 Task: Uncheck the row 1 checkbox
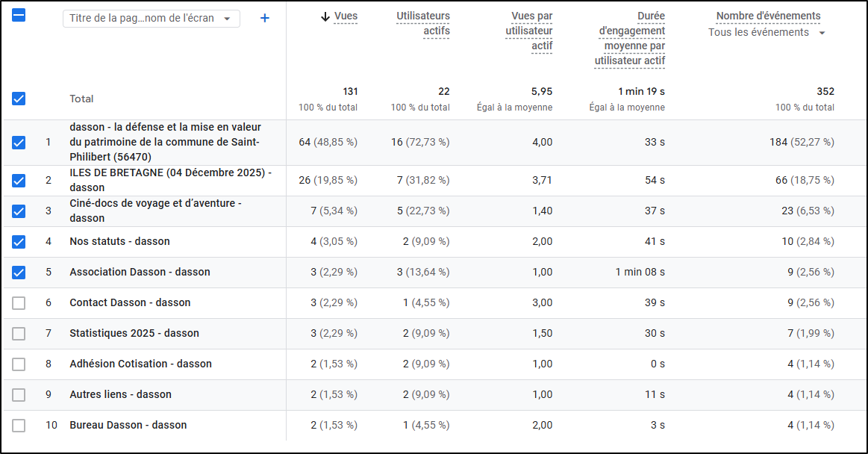coord(19,142)
